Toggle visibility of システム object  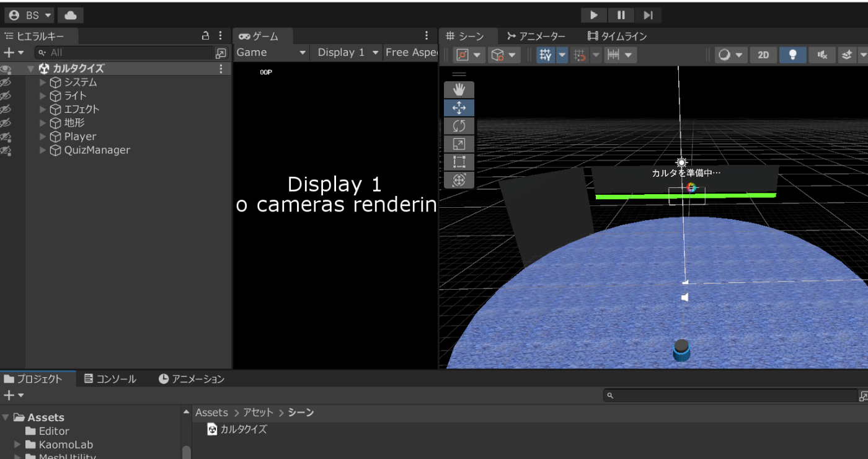coord(6,82)
